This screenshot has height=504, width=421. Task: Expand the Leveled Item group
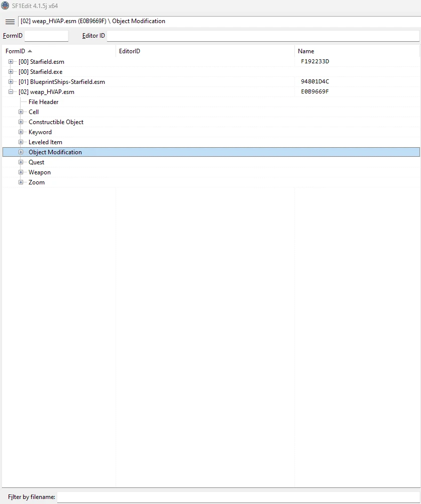(x=21, y=142)
